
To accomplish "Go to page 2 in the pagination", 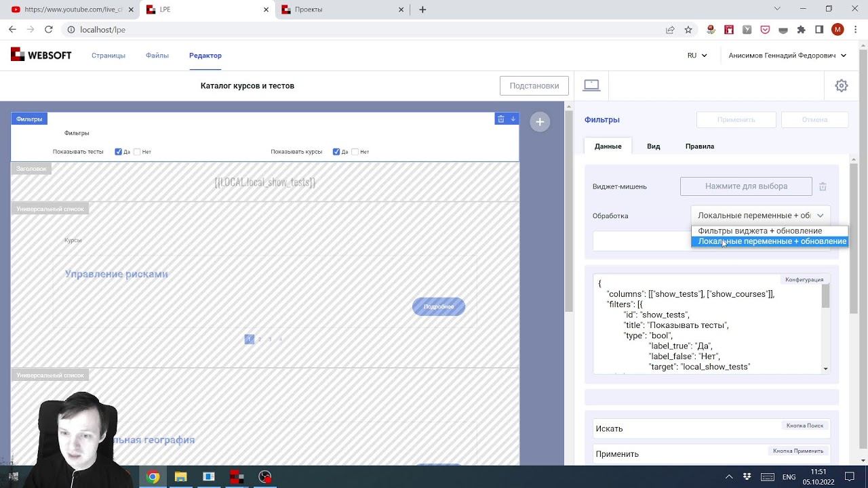I will [260, 339].
